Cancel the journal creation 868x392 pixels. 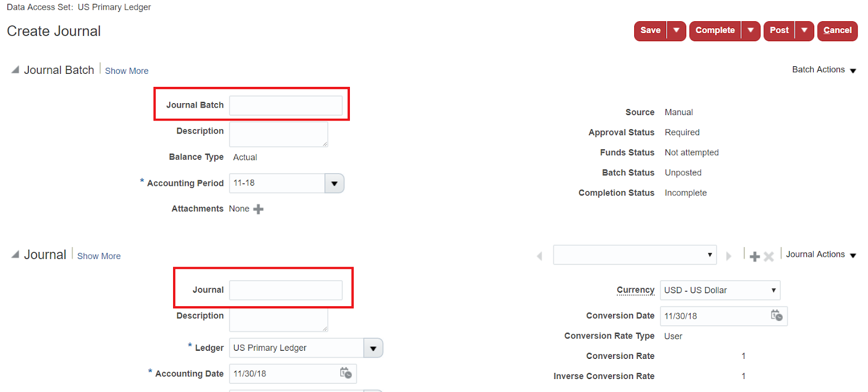(x=837, y=30)
